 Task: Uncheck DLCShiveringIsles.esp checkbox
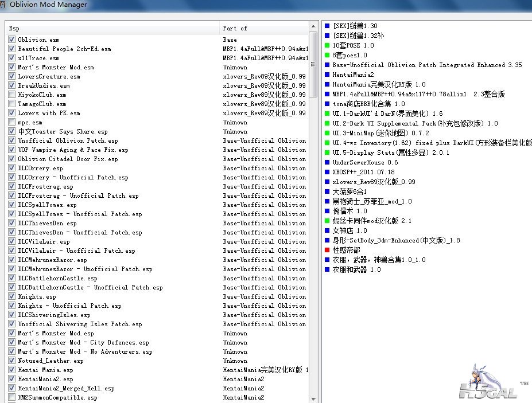coord(12,315)
